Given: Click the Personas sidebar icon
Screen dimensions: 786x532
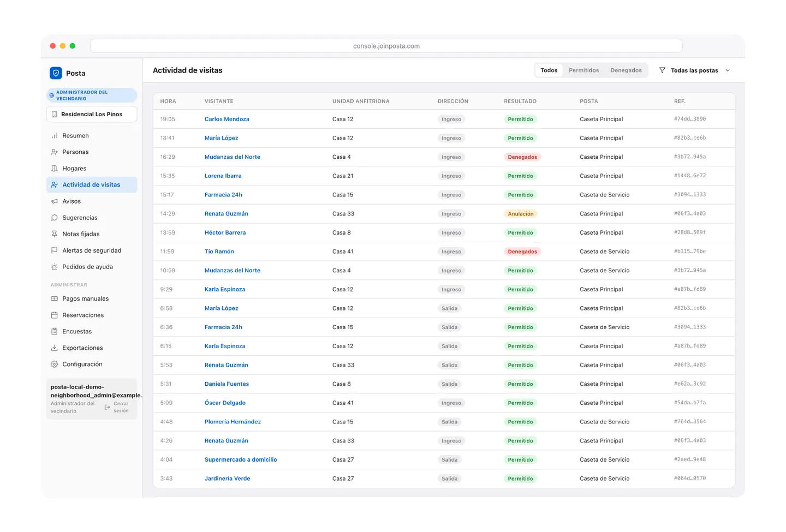Looking at the screenshot, I should [x=55, y=152].
